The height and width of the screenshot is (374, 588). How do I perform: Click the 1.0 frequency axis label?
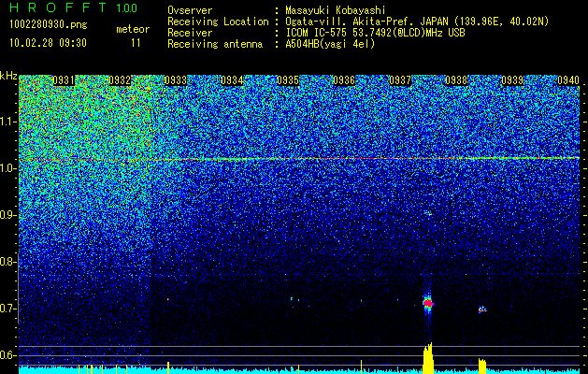7,169
